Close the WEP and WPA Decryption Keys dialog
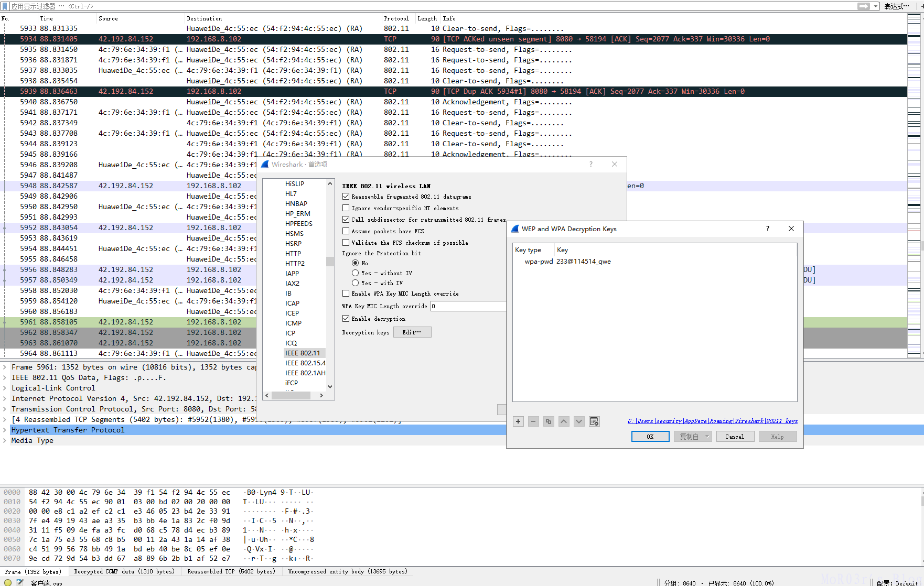Image resolution: width=924 pixels, height=586 pixels. pos(791,229)
